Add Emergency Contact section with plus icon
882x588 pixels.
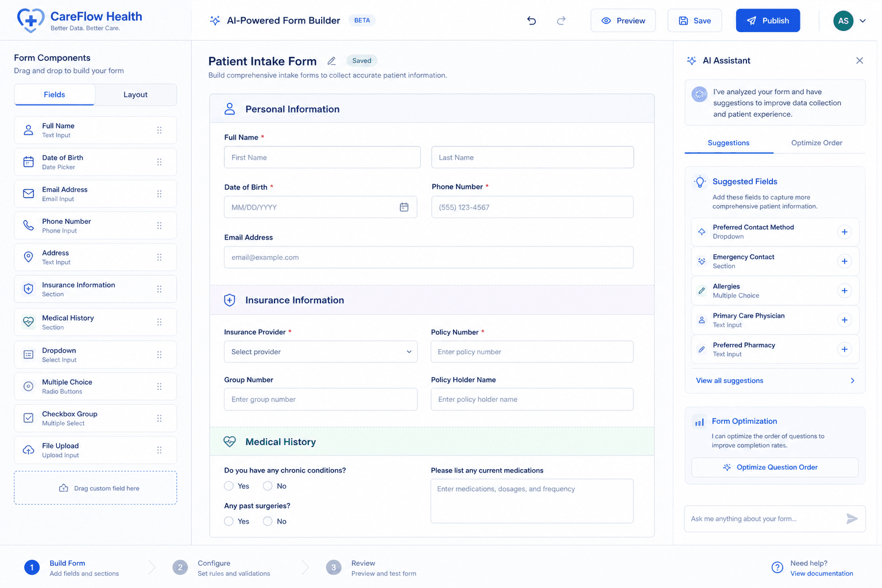click(844, 261)
